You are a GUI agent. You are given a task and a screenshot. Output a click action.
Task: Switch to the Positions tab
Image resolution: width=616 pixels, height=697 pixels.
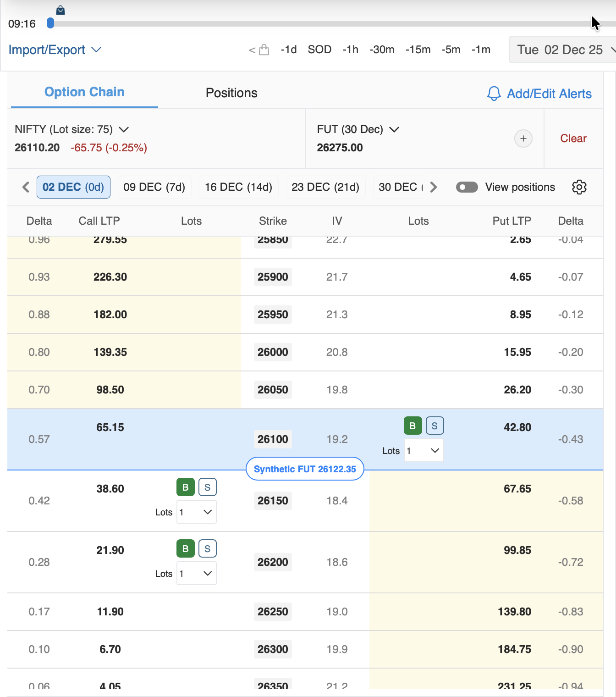point(231,93)
